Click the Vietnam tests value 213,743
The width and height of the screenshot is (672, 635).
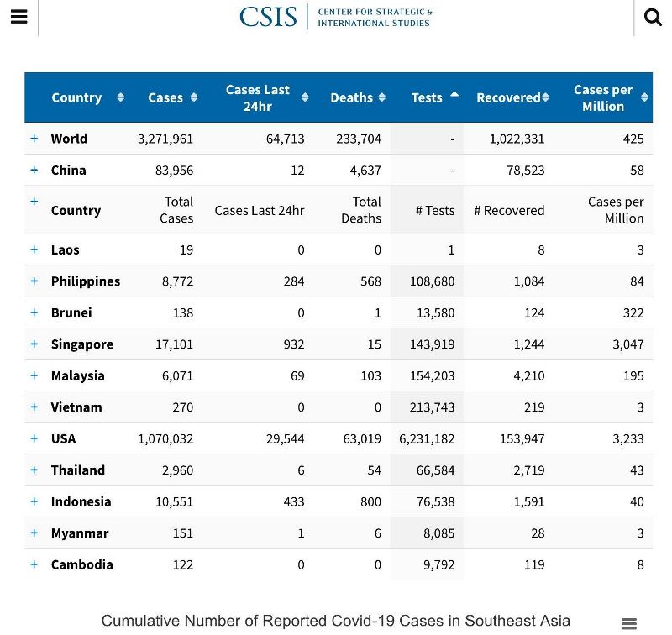pos(432,407)
